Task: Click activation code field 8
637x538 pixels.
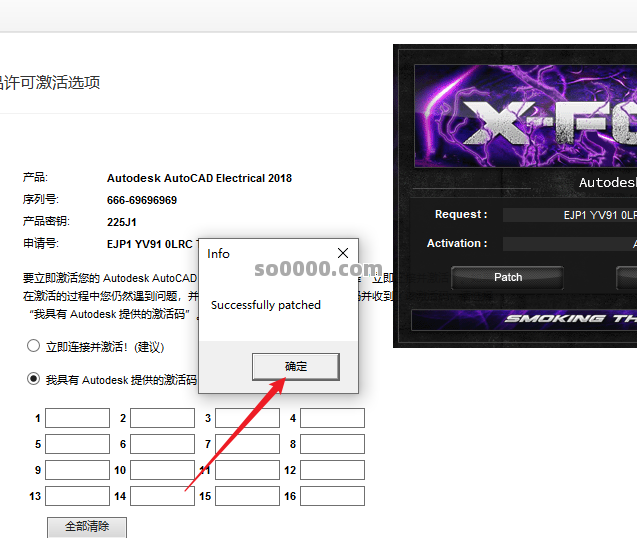Action: pyautogui.click(x=332, y=444)
